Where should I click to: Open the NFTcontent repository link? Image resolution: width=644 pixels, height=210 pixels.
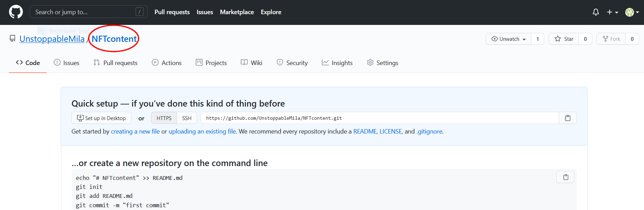point(114,39)
